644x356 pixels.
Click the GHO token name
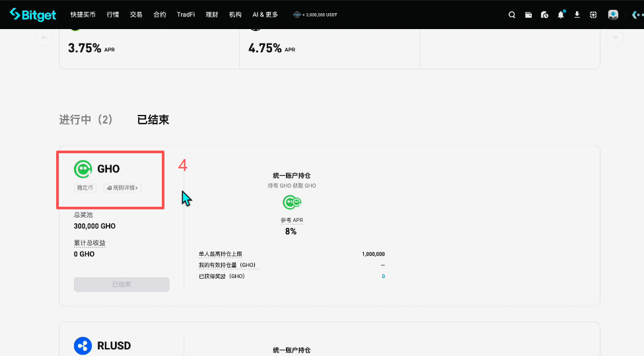[x=108, y=169]
